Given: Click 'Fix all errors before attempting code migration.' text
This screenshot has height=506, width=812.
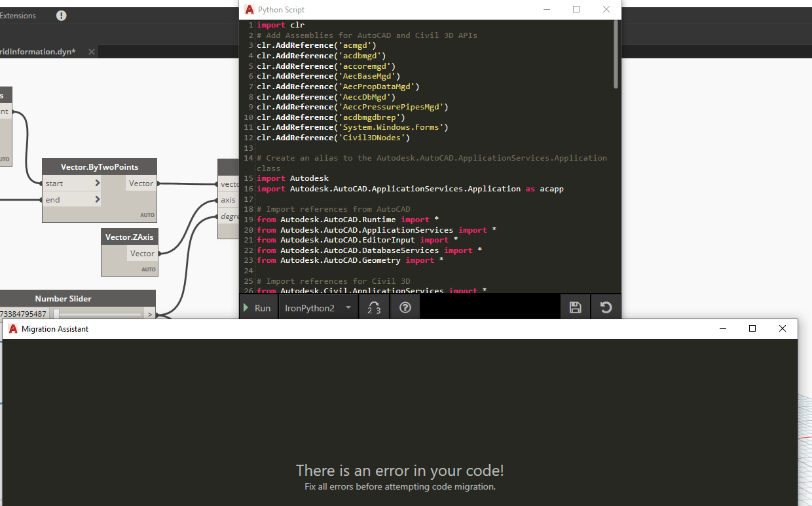Looking at the screenshot, I should coord(400,486).
